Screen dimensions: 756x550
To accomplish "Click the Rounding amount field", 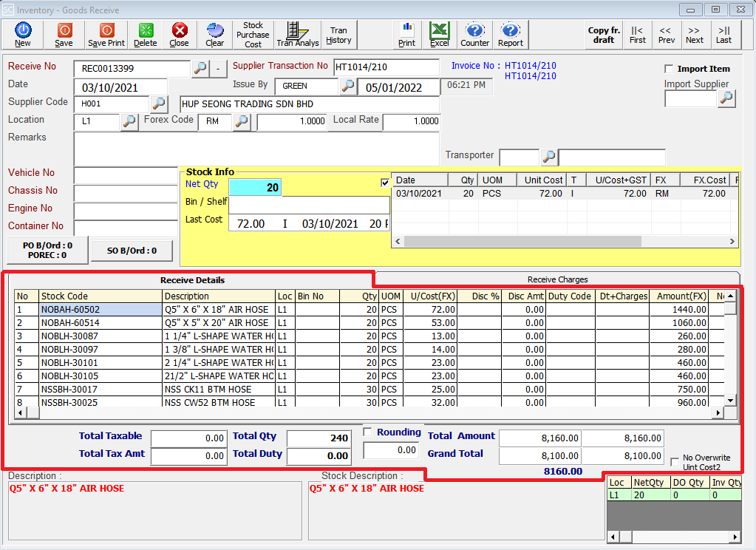I will (x=391, y=450).
